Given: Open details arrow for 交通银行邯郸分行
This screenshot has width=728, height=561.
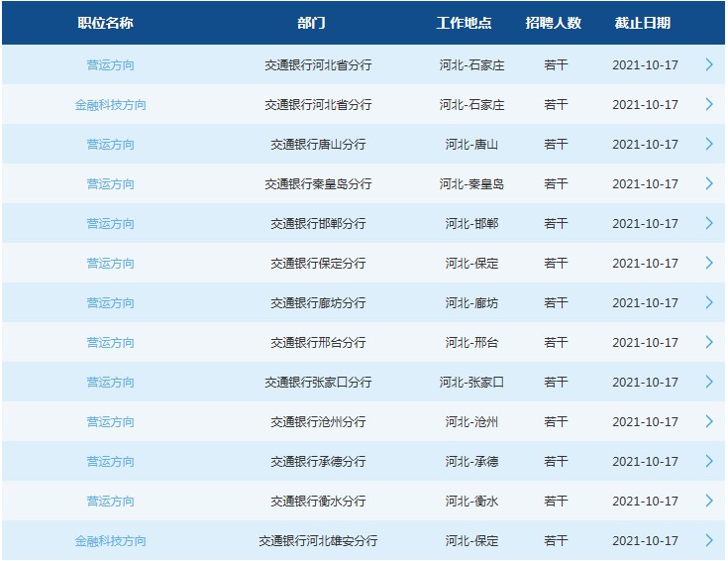Looking at the screenshot, I should [x=709, y=223].
